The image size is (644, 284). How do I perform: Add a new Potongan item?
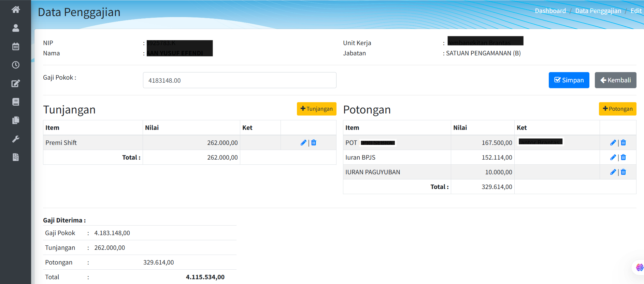[617, 109]
